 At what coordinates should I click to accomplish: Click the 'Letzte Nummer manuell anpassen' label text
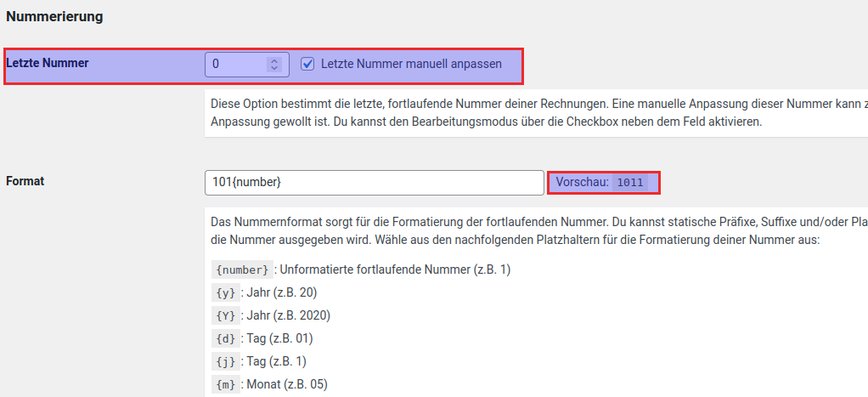tap(411, 64)
